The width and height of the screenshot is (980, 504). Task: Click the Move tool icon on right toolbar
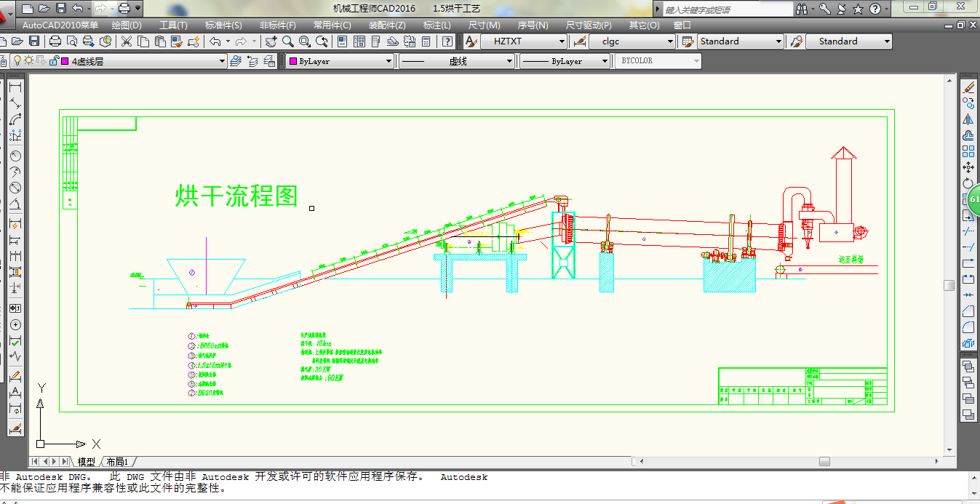coord(968,167)
